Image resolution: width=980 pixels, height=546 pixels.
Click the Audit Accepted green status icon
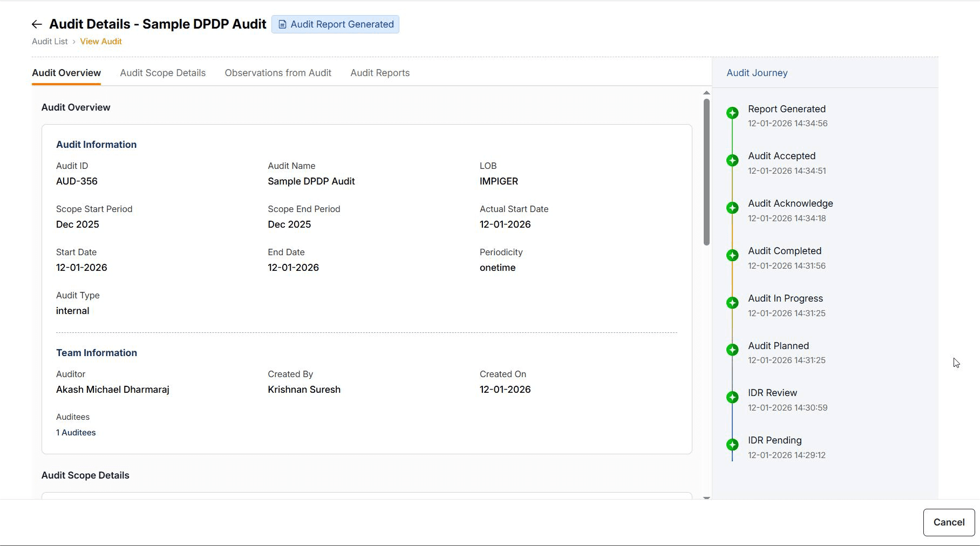coord(732,160)
